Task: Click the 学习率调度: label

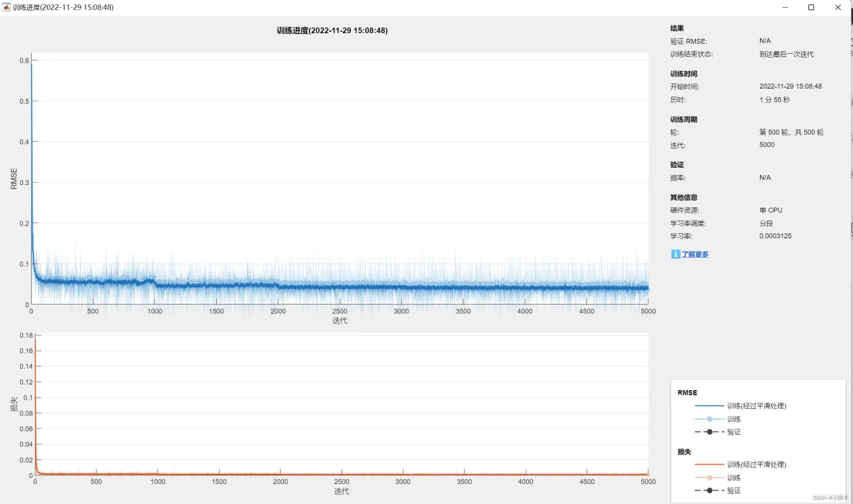Action: [x=687, y=223]
